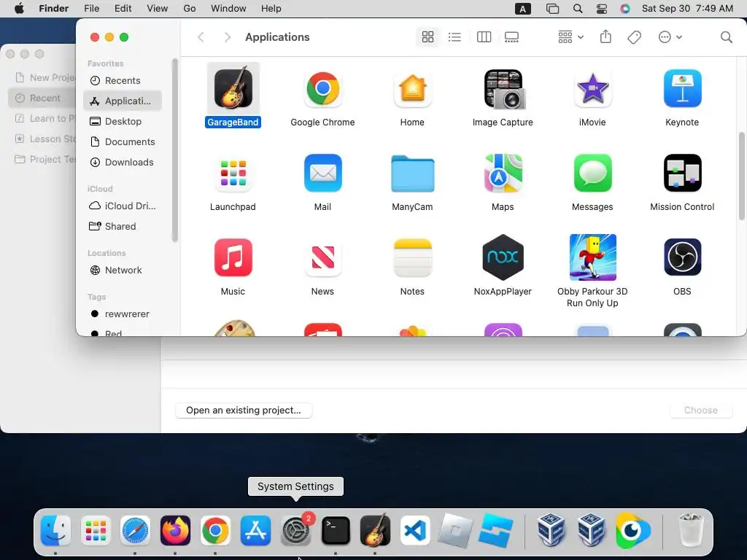Open Shared in Finder sidebar
Image resolution: width=747 pixels, height=560 pixels.
[x=123, y=226]
